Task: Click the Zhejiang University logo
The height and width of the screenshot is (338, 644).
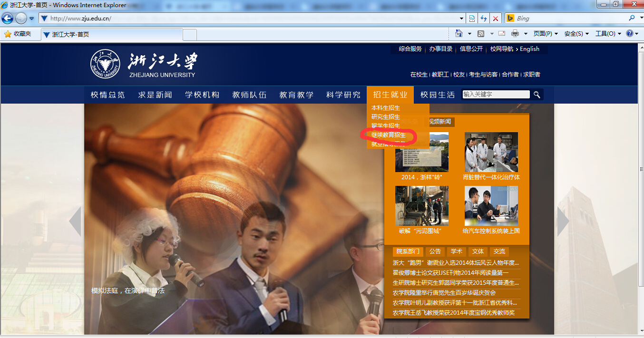Action: tap(143, 64)
